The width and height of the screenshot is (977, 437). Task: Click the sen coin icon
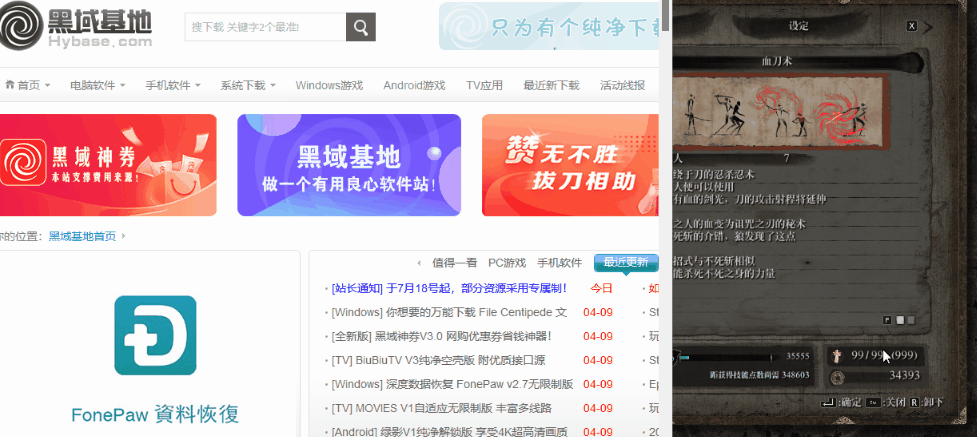838,376
